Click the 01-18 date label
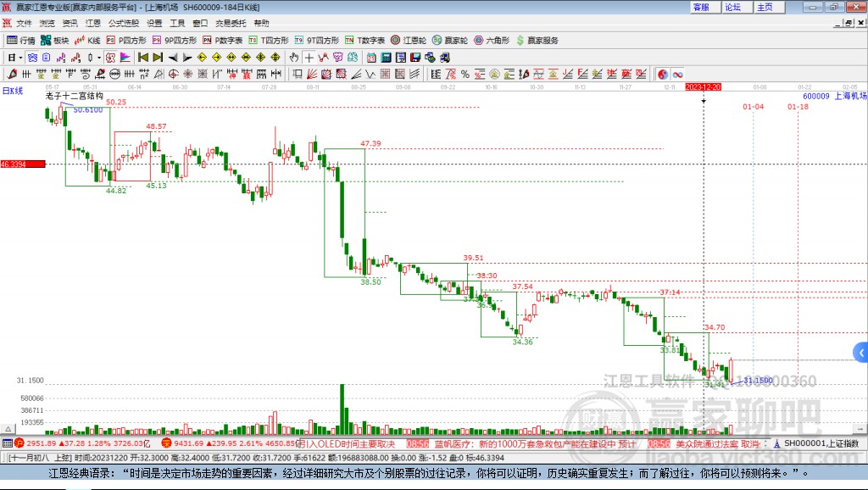Screen dimensions: 868x490 point(798,106)
